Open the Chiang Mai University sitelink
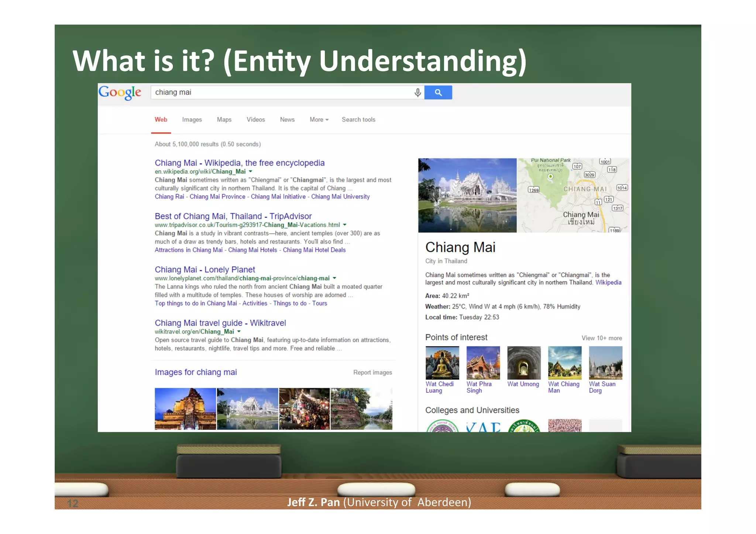This screenshot has height=534, width=756. point(340,197)
